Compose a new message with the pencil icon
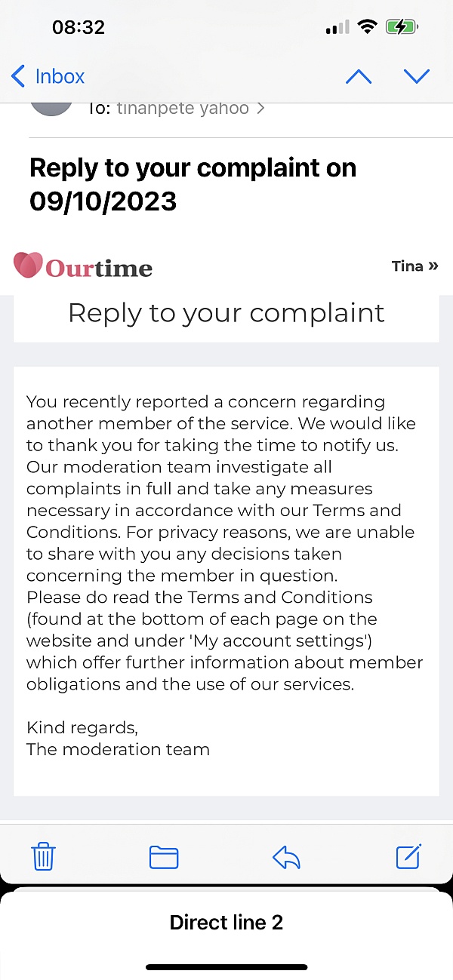 tap(408, 856)
